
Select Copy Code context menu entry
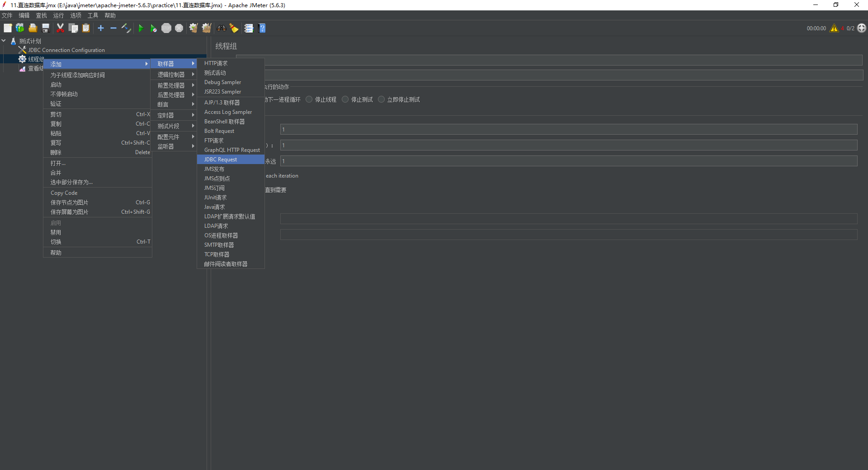click(98, 193)
